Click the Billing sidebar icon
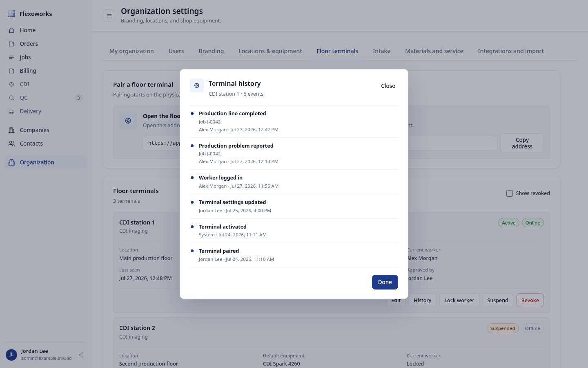Viewport: 588px width, 368px height. coord(11,71)
